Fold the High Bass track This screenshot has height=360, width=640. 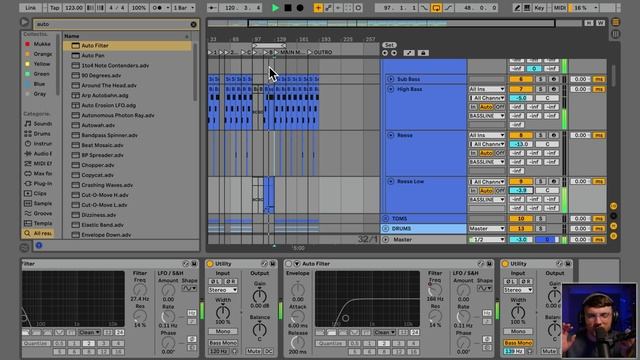(x=391, y=89)
